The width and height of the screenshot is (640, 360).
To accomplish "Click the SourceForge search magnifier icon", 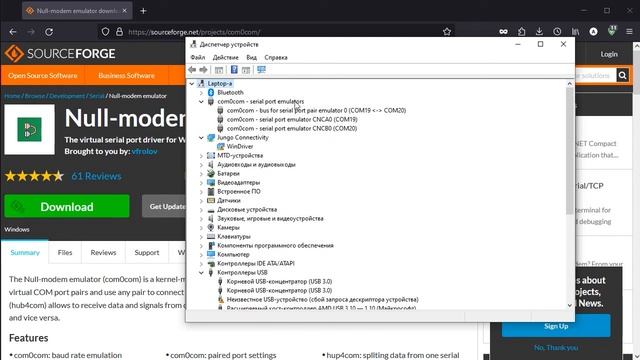I will 622,75.
